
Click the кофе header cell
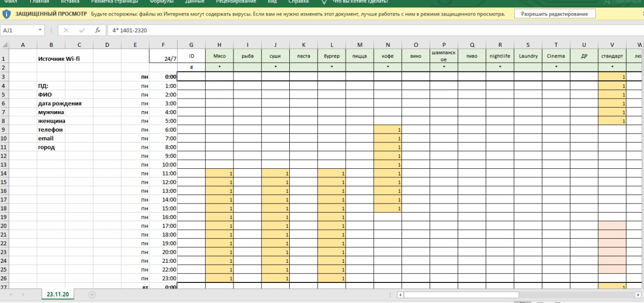387,56
